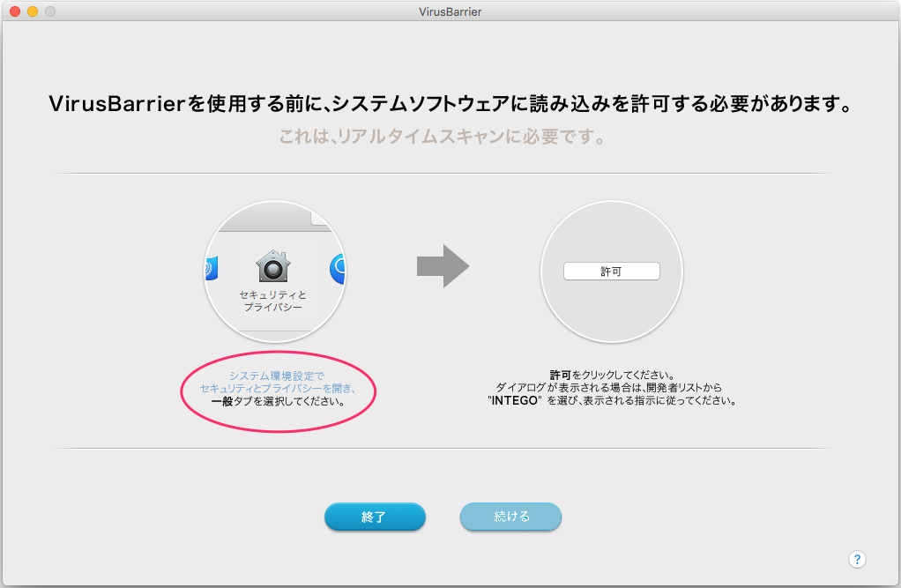Click the text 許可をクリックしてください
The width and height of the screenshot is (901, 588).
[612, 376]
